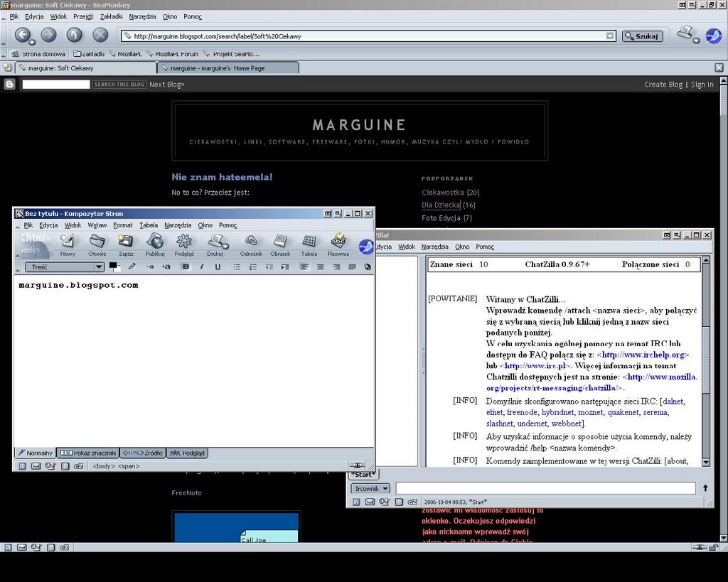Toggle italic formatting in Kompozytor
This screenshot has width=728, height=582.
click(x=201, y=266)
